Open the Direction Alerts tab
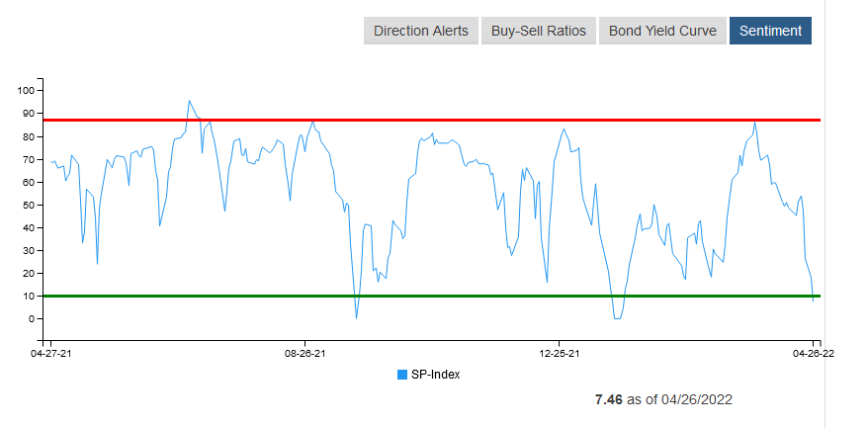Image resolution: width=868 pixels, height=428 pixels. [421, 31]
